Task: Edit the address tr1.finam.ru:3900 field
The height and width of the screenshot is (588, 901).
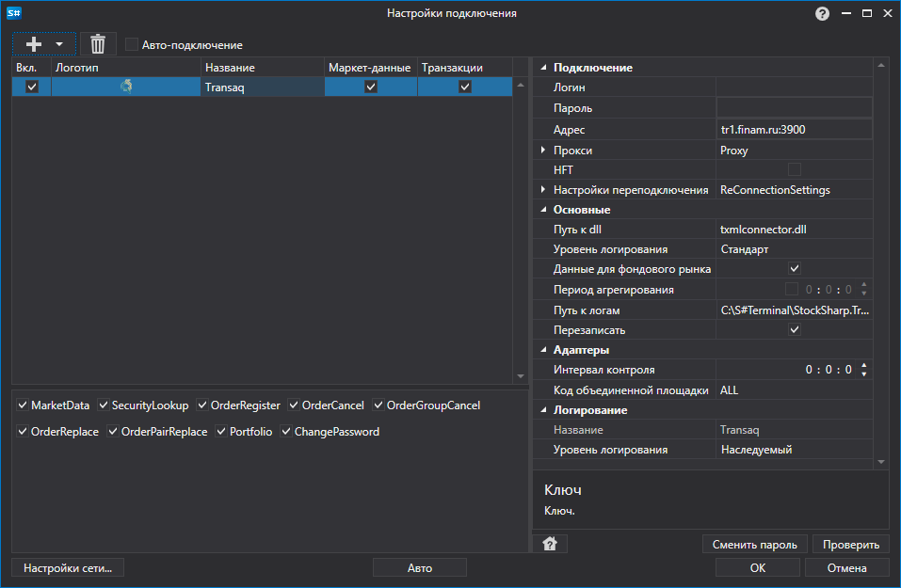Action: click(x=794, y=130)
